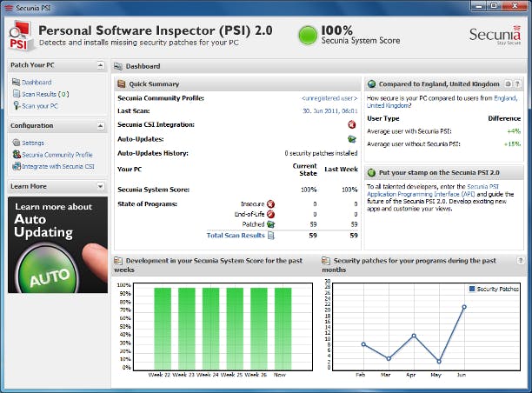The width and height of the screenshot is (532, 393).
Task: Click the Auto-Updates green status icon
Action: [x=352, y=138]
